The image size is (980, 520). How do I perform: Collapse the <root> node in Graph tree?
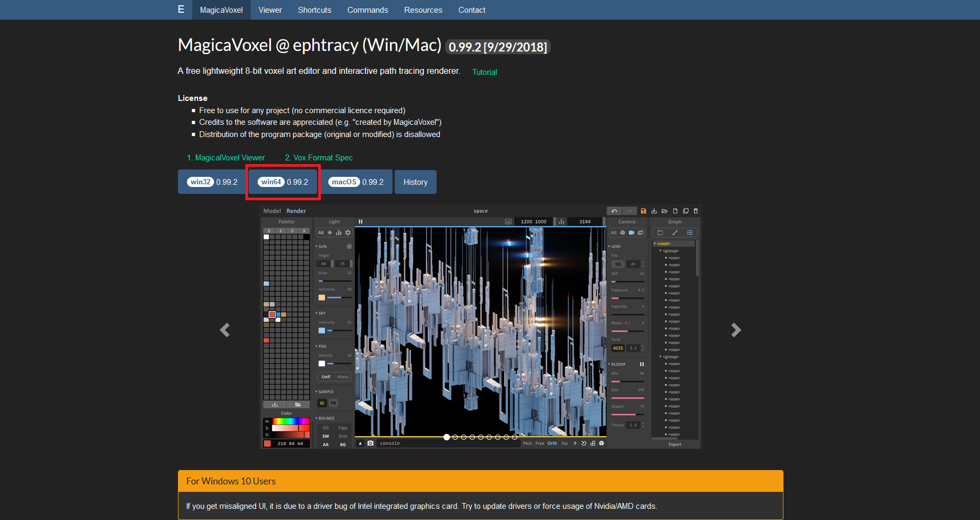pyautogui.click(x=655, y=244)
